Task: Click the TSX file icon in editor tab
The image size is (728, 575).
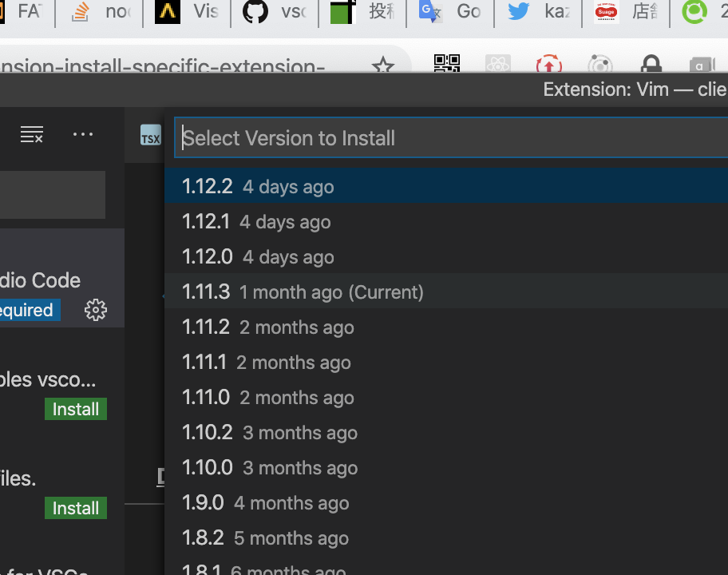Action: click(x=150, y=136)
